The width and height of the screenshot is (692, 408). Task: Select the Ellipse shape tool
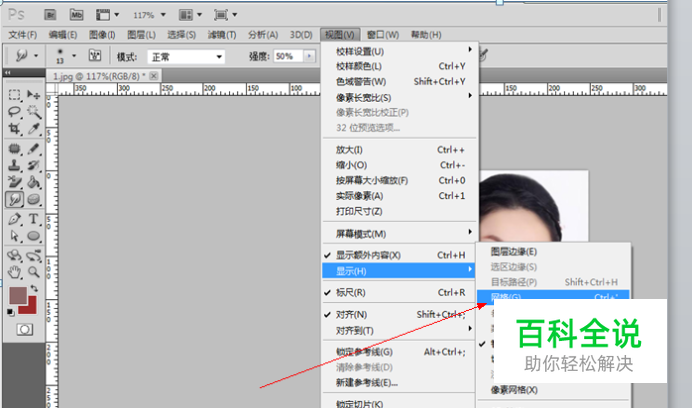[x=34, y=236]
